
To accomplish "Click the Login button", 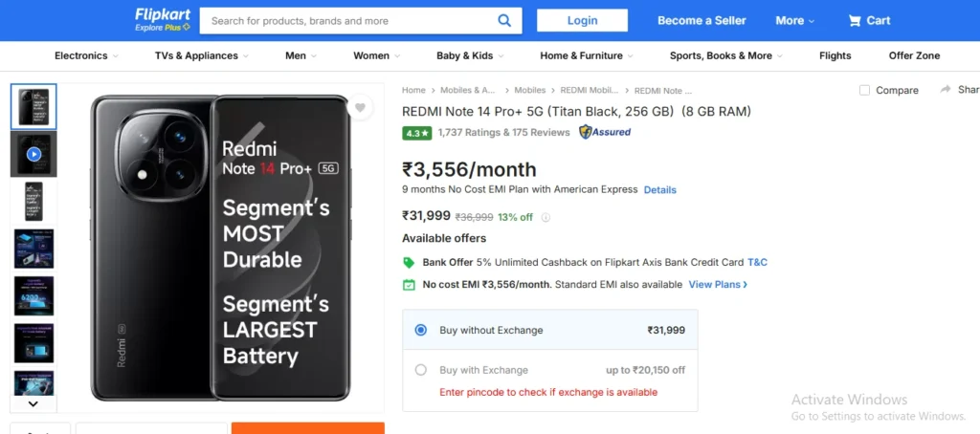I will point(583,21).
